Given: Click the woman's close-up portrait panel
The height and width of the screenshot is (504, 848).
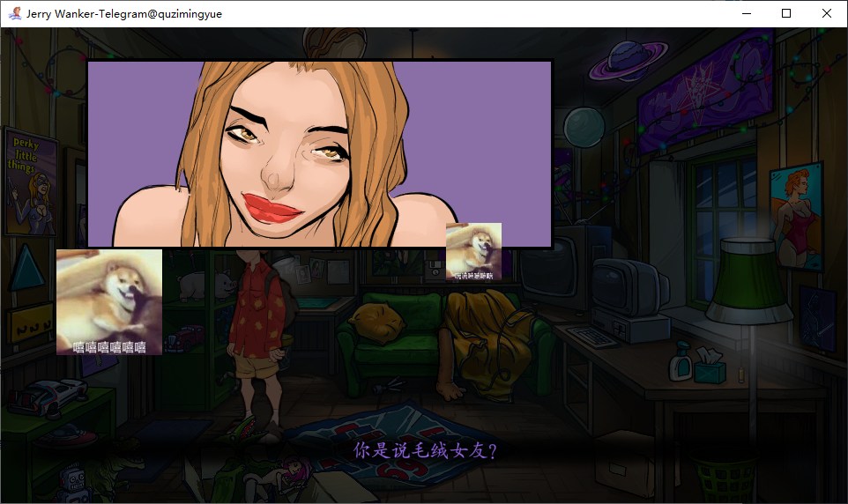Looking at the screenshot, I should pos(319,153).
